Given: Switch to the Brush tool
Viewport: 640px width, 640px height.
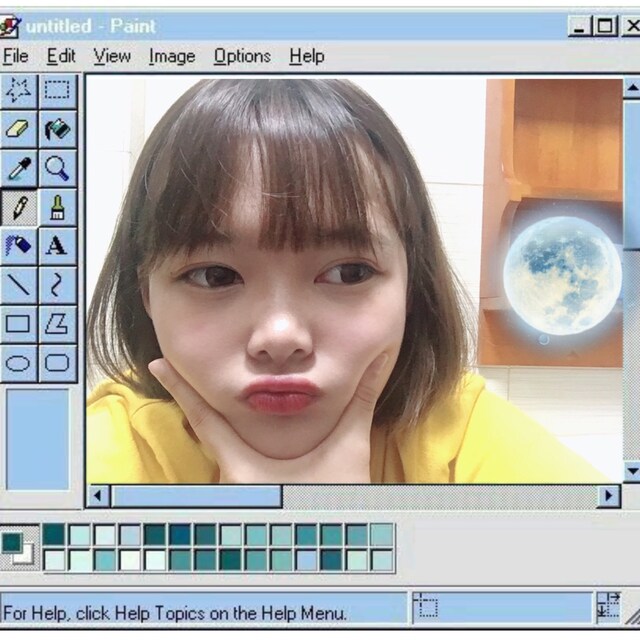Looking at the screenshot, I should 57,207.
